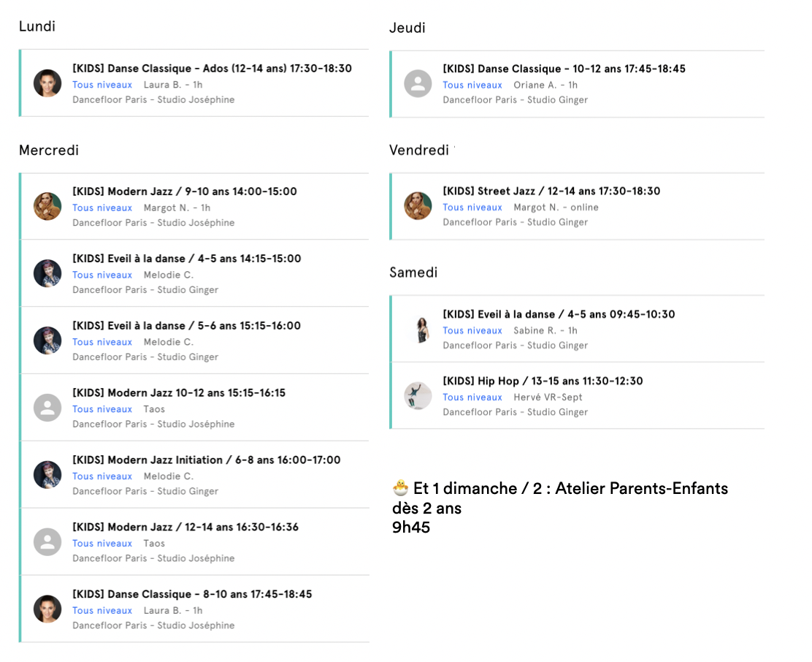Open Danse Classique Ados 12-14 ans class title
812x662 pixels.
coord(212,69)
